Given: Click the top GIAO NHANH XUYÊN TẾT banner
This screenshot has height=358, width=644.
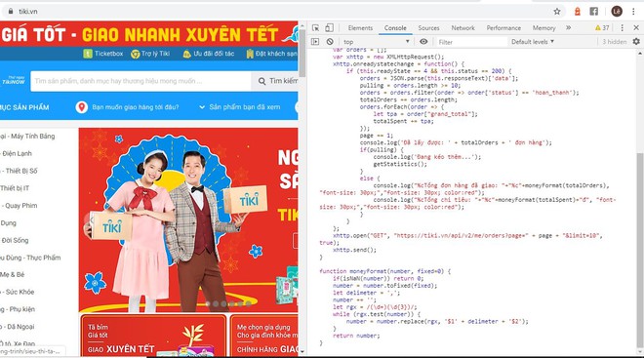Looking at the screenshot, I should coord(148,34).
